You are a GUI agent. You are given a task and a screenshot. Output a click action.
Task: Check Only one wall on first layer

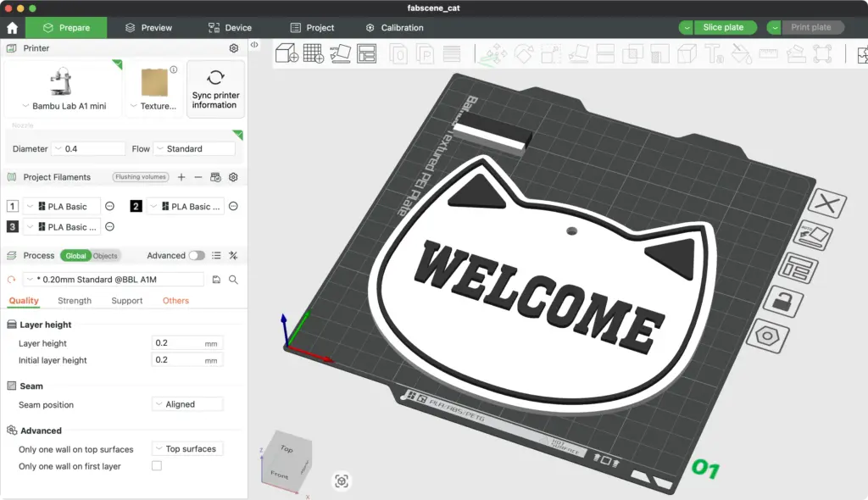[157, 465]
